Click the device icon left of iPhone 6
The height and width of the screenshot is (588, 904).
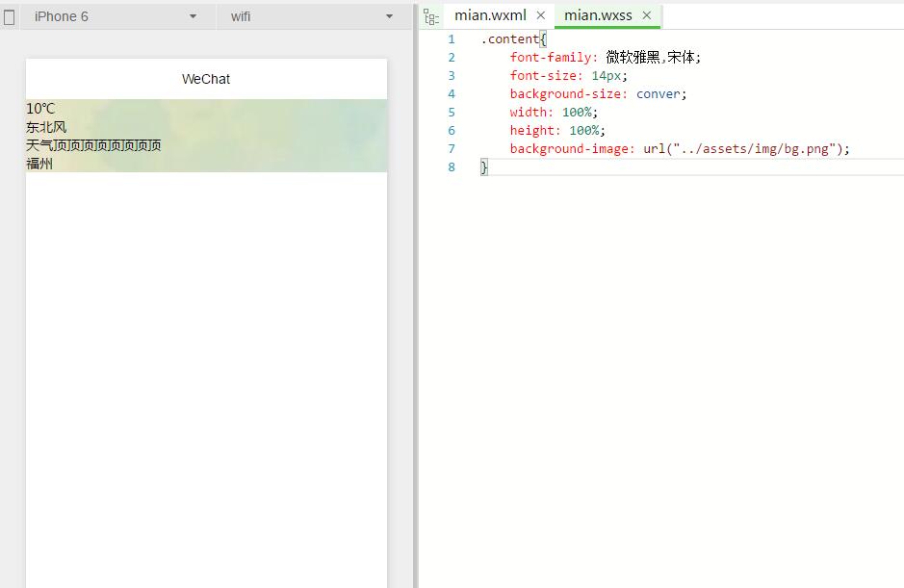tap(10, 16)
